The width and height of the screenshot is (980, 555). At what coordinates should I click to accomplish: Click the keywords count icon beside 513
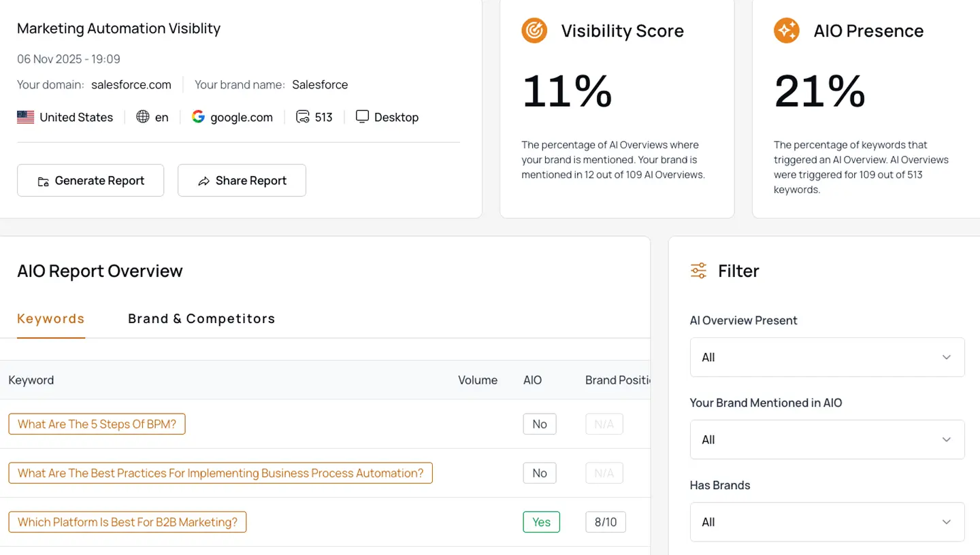pyautogui.click(x=302, y=117)
